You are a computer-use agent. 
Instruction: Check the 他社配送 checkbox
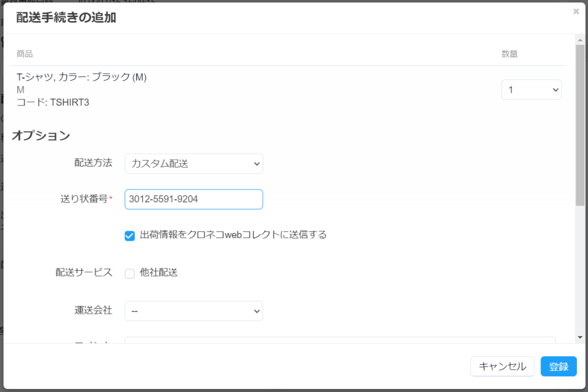click(130, 273)
